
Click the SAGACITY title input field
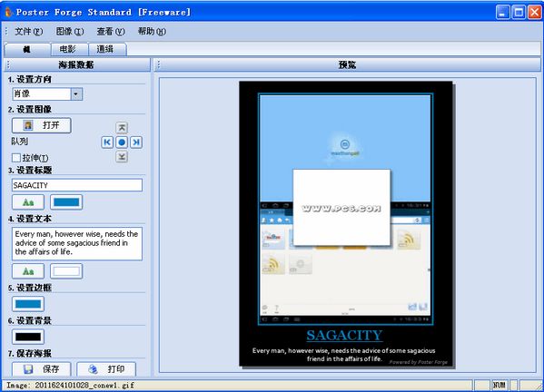(x=77, y=185)
